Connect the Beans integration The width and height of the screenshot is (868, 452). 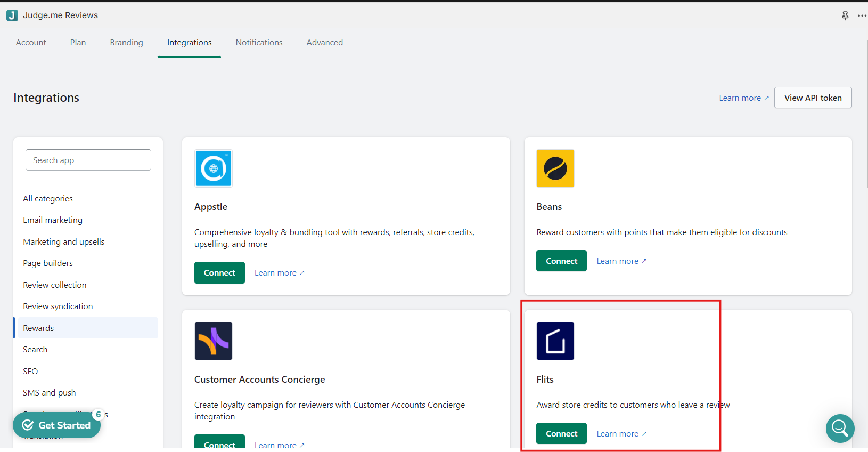tap(561, 261)
